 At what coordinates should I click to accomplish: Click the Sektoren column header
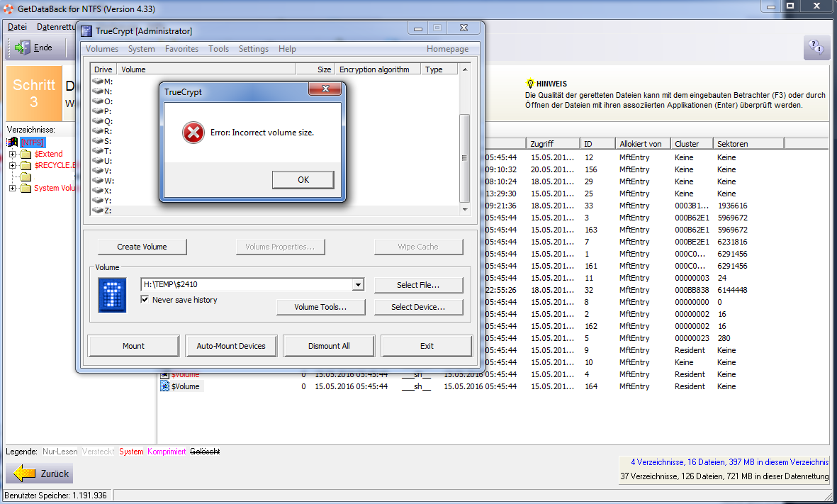coord(748,144)
